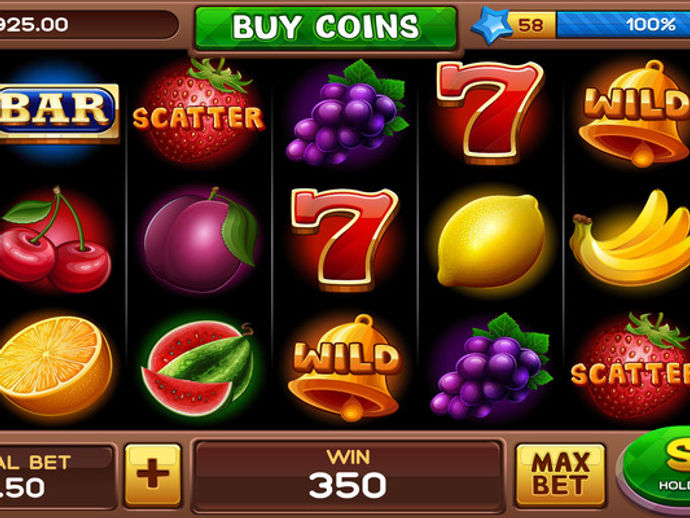Click the Win 350 display panel
690x518 pixels.
pos(348,476)
